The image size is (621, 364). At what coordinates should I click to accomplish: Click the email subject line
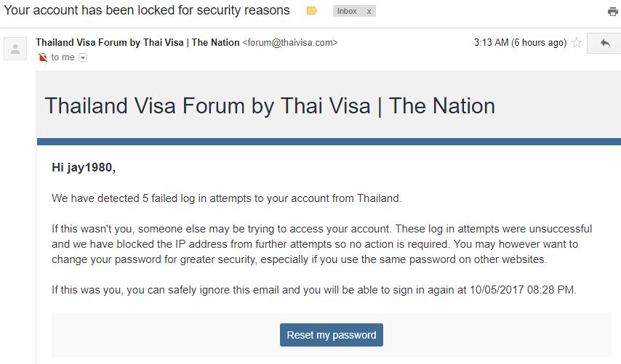tap(147, 10)
